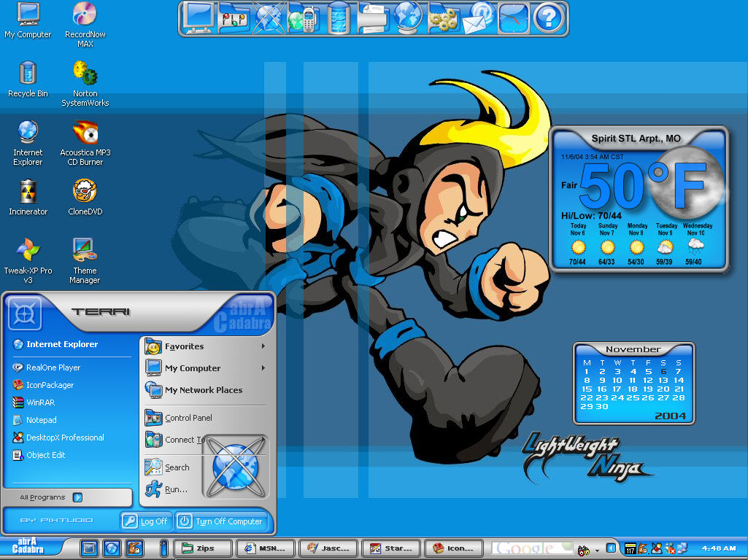
Task: Click the mail envelope dock icon
Action: [x=479, y=18]
